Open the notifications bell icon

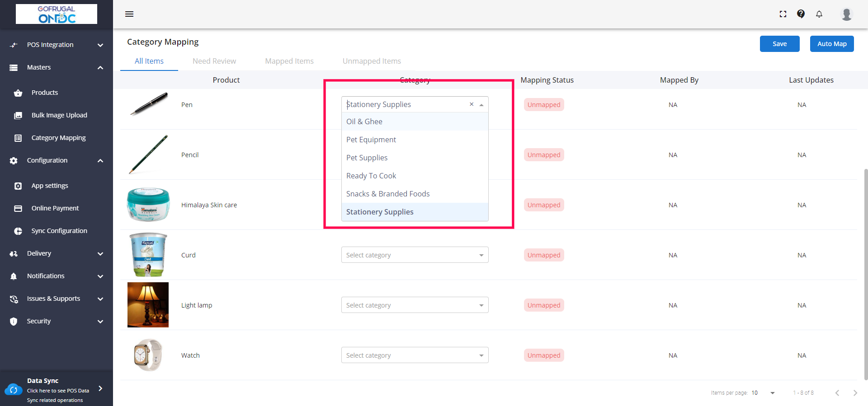[819, 14]
